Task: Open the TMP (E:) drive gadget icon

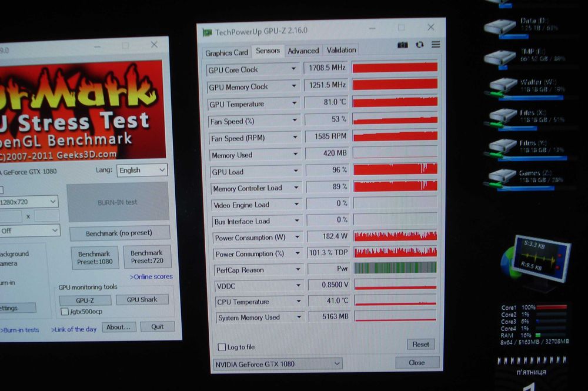Action: pyautogui.click(x=500, y=58)
